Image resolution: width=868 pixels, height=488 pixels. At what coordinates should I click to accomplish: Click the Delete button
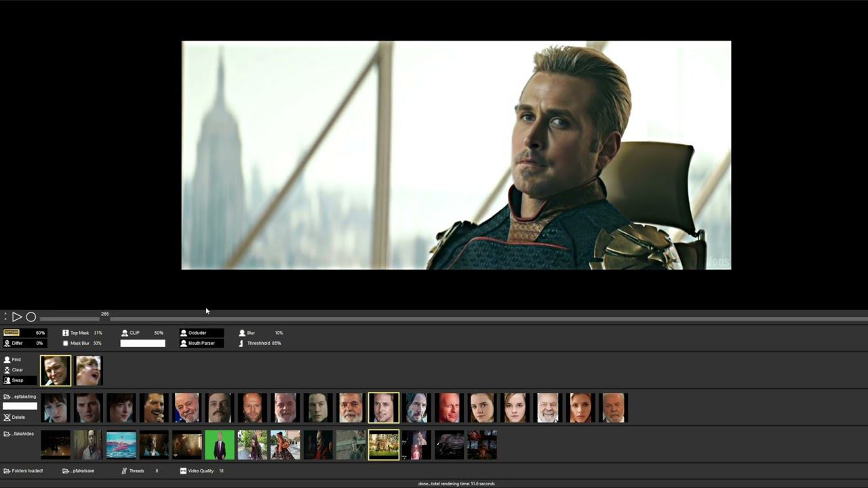pos(14,418)
